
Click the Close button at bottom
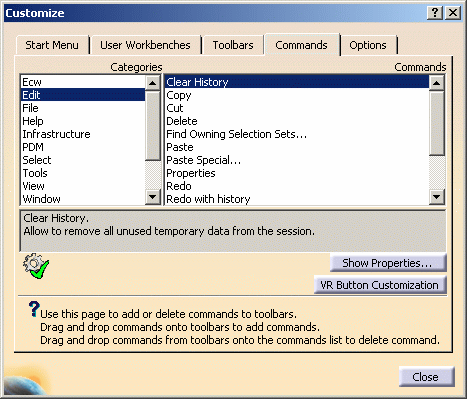426,377
